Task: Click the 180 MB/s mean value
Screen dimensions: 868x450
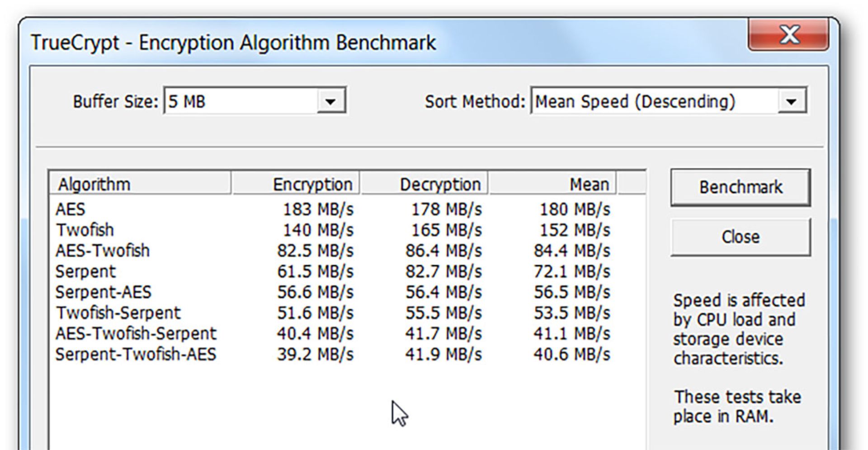Action: 575,209
